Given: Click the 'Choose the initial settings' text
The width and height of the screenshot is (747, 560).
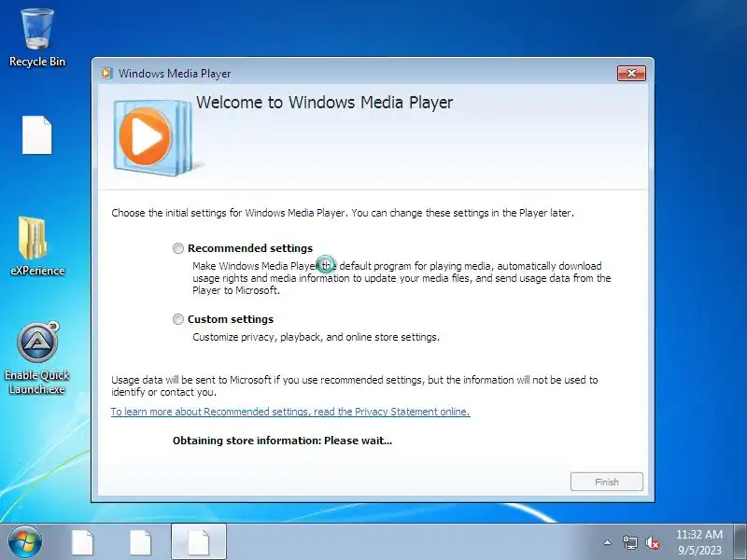Looking at the screenshot, I should point(343,213).
